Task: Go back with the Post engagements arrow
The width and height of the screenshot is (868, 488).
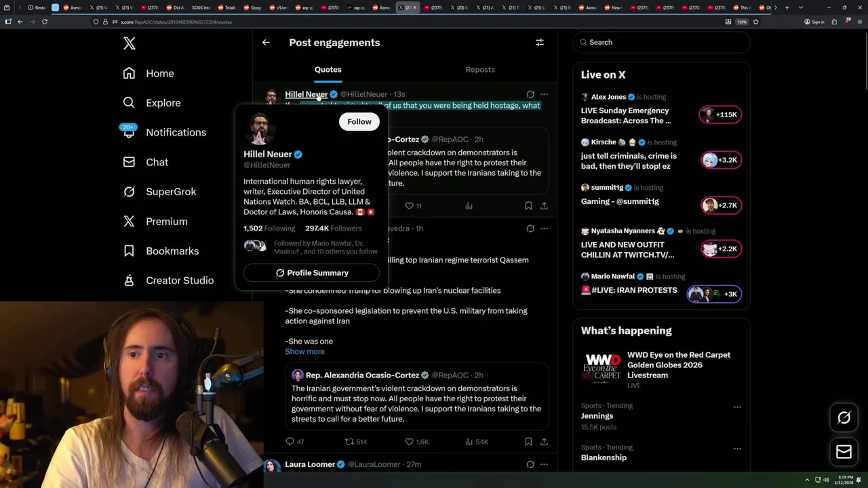Action: (266, 42)
